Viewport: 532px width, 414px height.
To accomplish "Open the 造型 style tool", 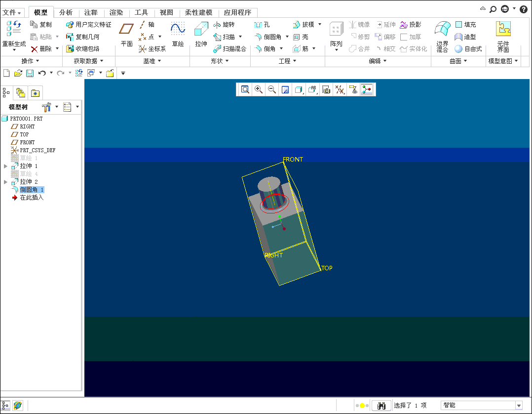I will point(465,37).
